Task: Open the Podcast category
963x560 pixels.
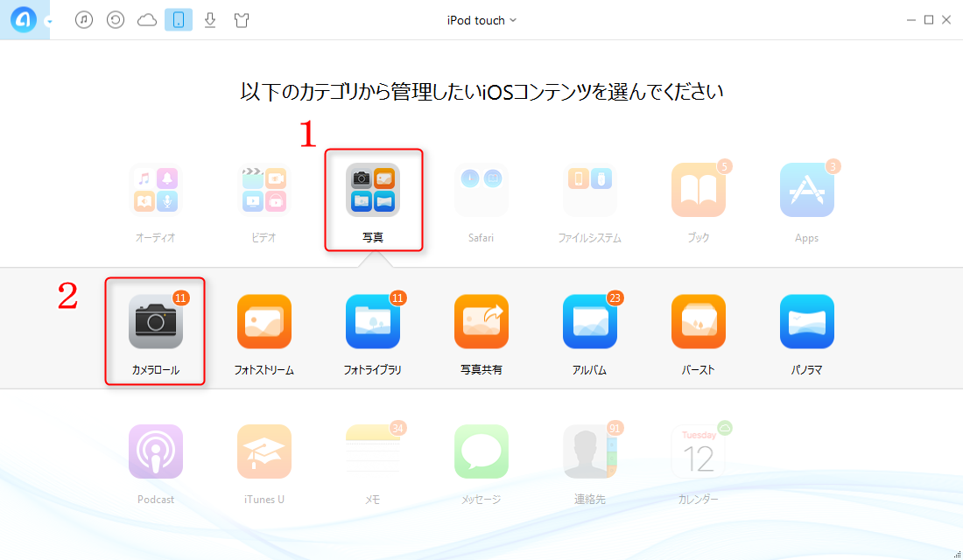Action: [x=155, y=451]
